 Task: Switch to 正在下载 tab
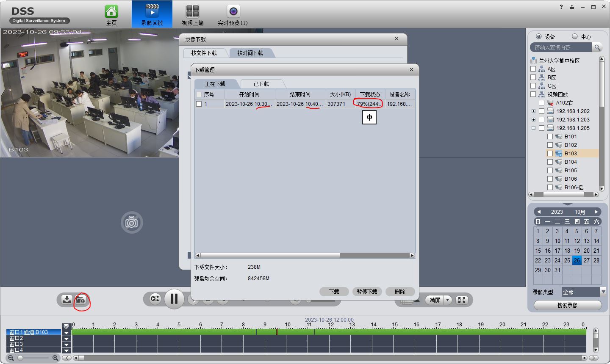coord(215,84)
